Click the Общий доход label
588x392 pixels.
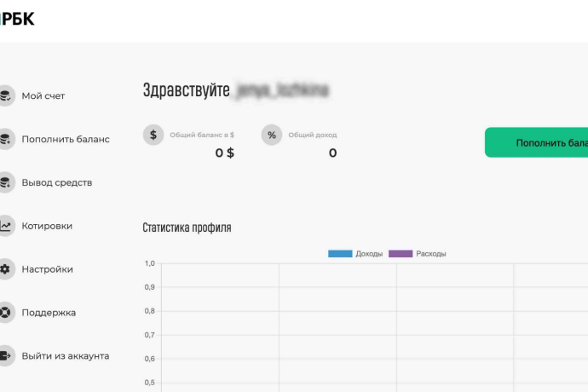(x=313, y=135)
